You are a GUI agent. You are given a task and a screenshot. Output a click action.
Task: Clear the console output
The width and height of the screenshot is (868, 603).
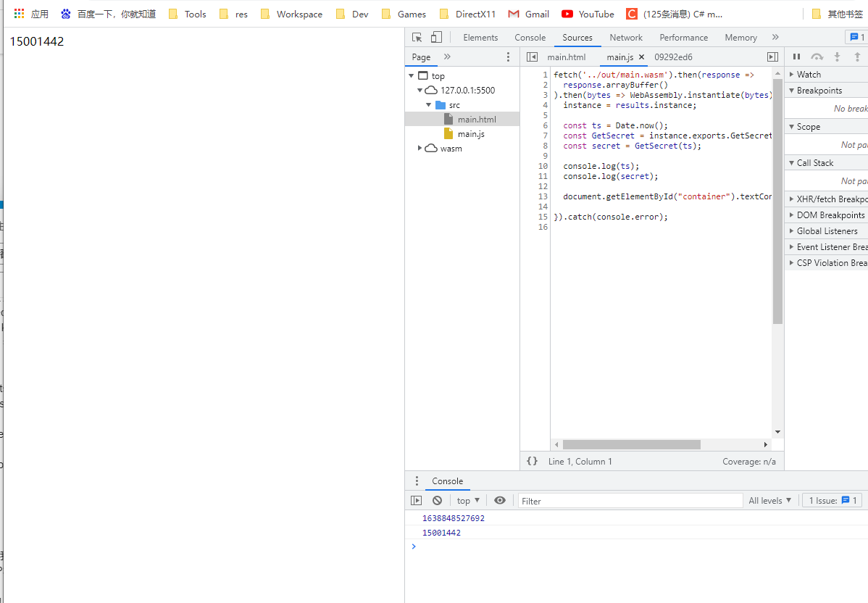pos(437,501)
